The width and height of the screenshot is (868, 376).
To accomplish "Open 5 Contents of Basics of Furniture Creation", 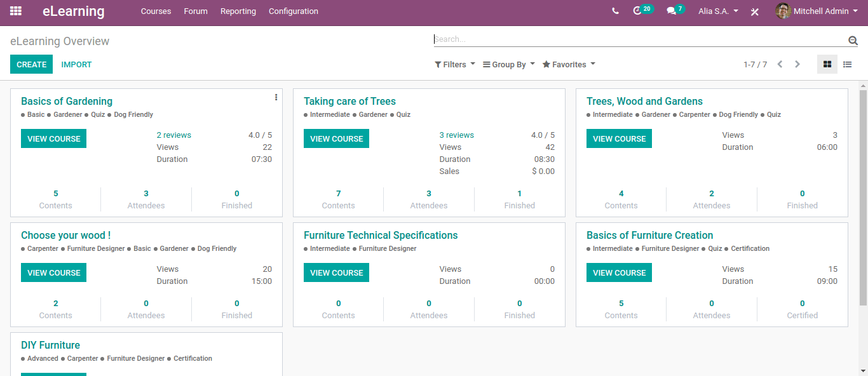I will point(621,309).
